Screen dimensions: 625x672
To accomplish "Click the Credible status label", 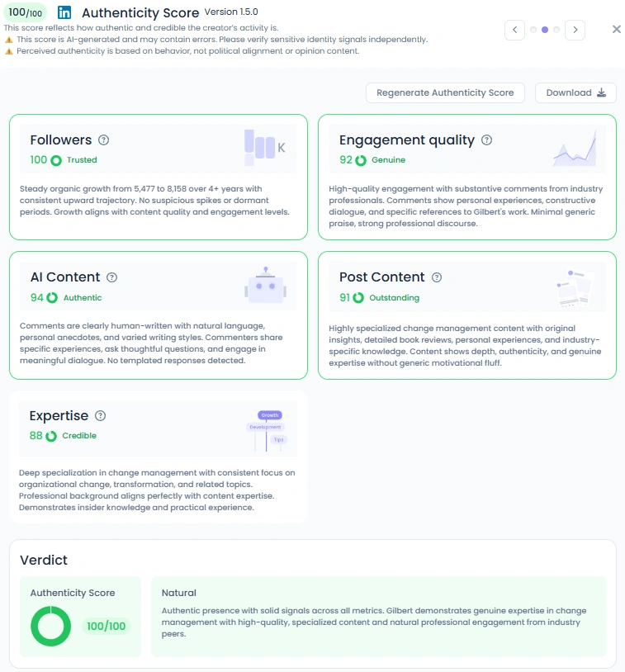I will click(79, 435).
